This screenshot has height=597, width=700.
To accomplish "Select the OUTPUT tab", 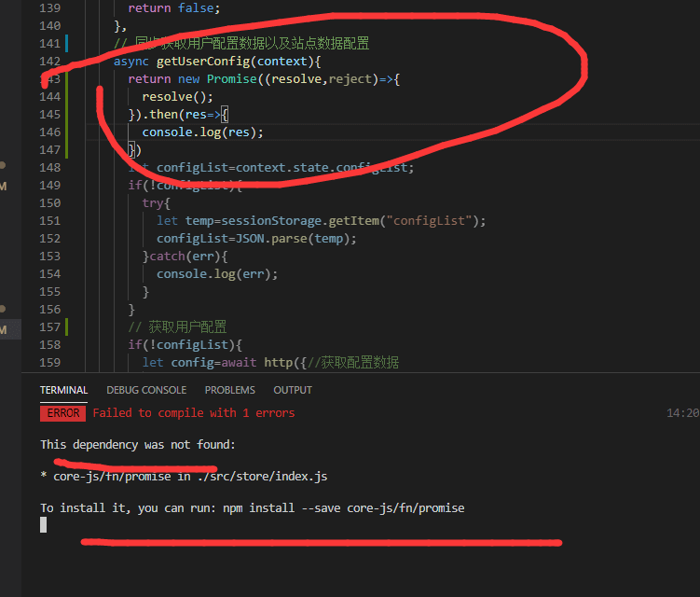I will point(293,390).
